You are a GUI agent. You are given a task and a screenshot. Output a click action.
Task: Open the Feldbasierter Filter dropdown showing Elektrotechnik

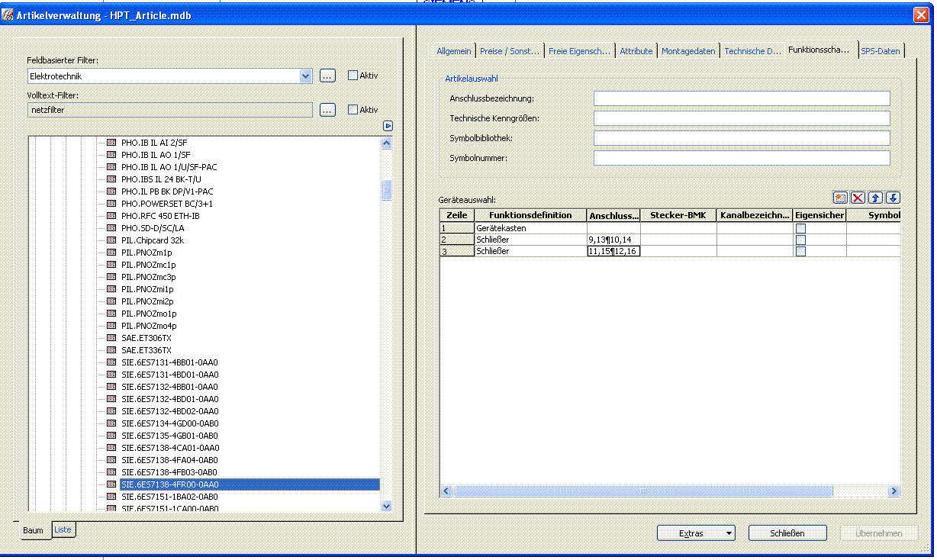coord(306,76)
